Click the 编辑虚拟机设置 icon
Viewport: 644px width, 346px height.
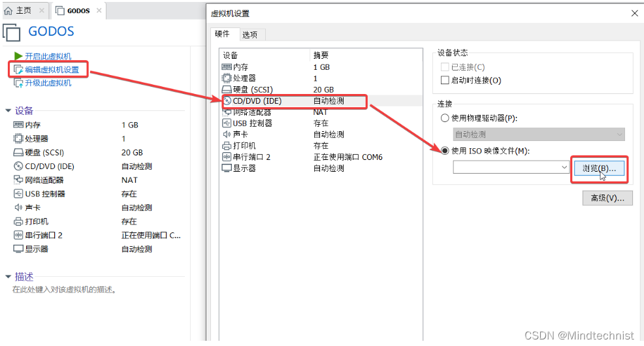pos(18,69)
